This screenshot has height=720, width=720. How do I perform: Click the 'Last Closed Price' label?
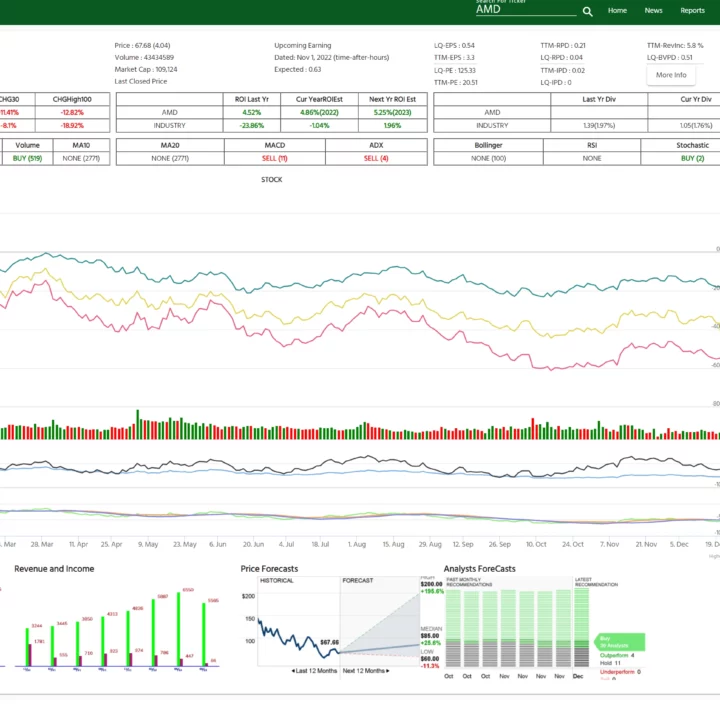(141, 81)
